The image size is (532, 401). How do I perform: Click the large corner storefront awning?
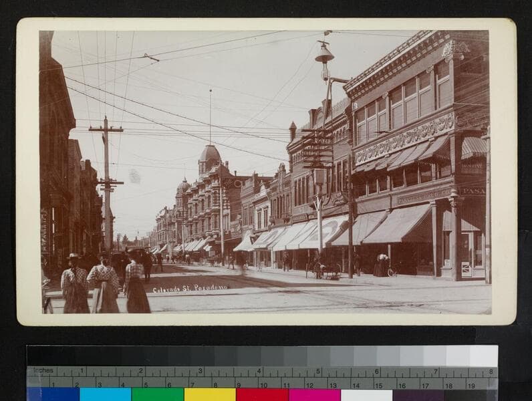tap(400, 225)
